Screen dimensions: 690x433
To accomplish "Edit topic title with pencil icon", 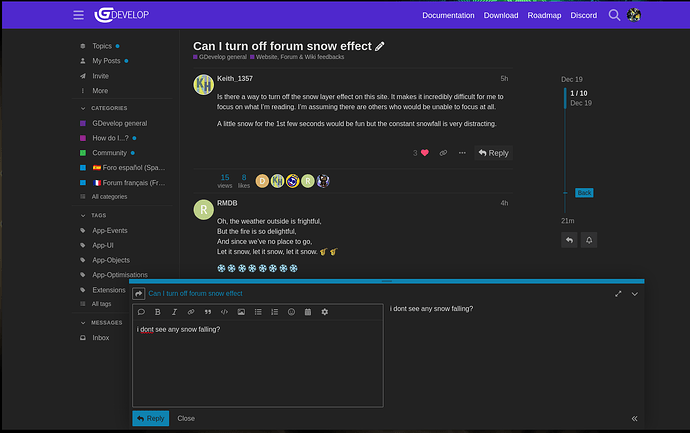I will point(380,46).
